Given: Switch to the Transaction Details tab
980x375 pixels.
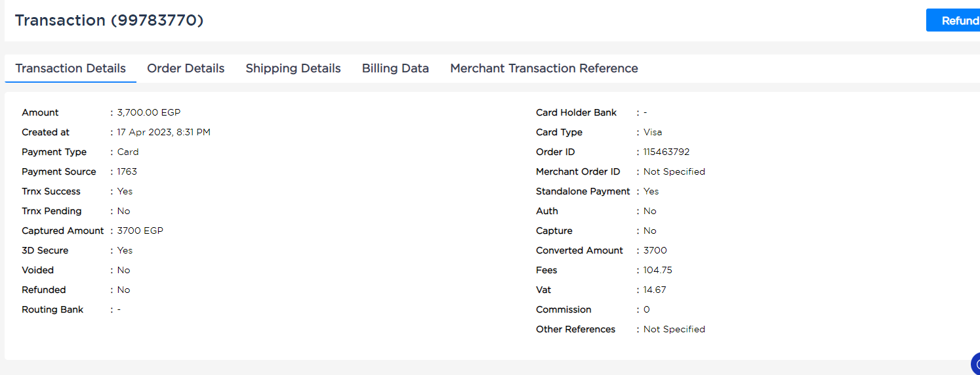Looking at the screenshot, I should pos(71,68).
